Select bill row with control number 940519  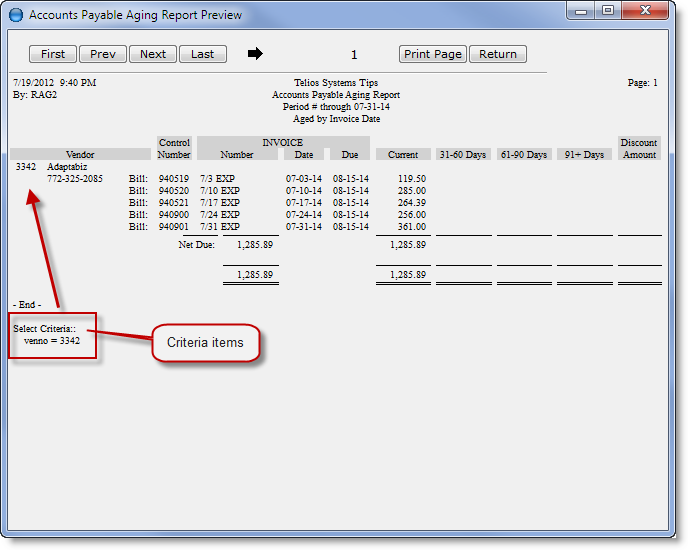(173, 179)
